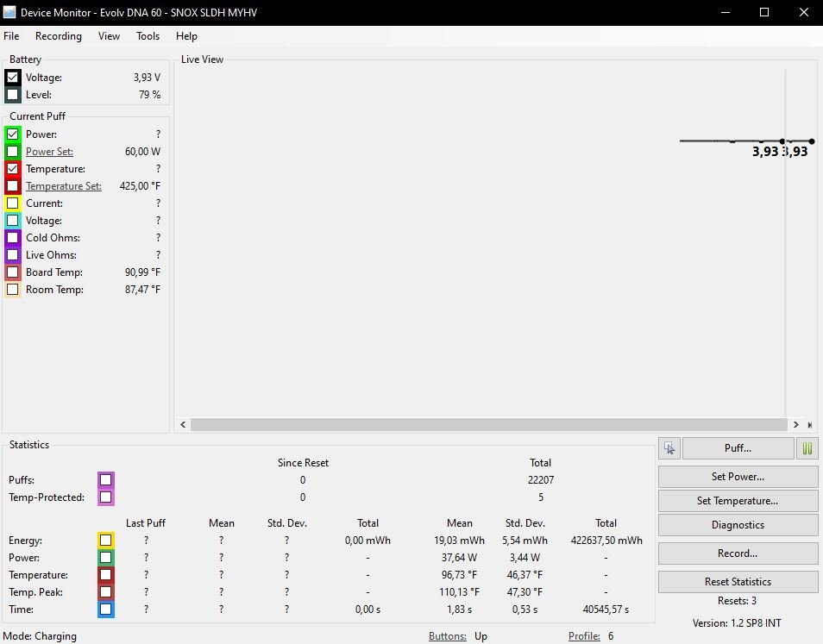Open Diagnostics
823x644 pixels.
point(738,525)
